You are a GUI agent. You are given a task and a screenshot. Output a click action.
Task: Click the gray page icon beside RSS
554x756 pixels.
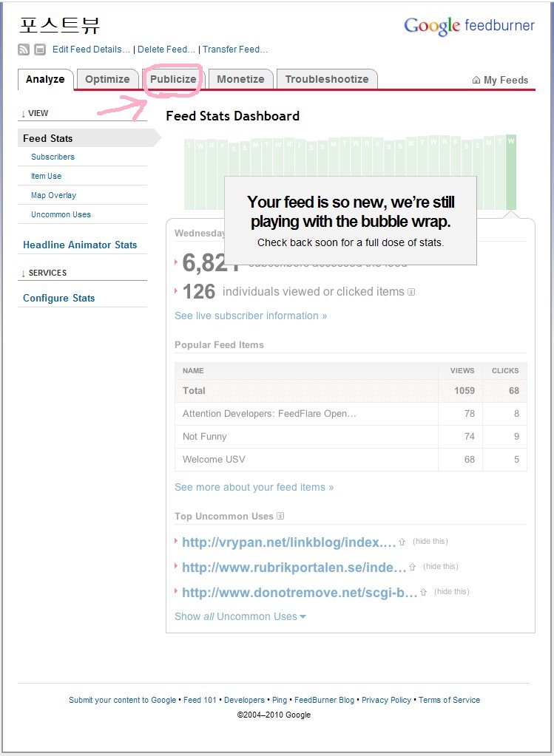pyautogui.click(x=40, y=50)
